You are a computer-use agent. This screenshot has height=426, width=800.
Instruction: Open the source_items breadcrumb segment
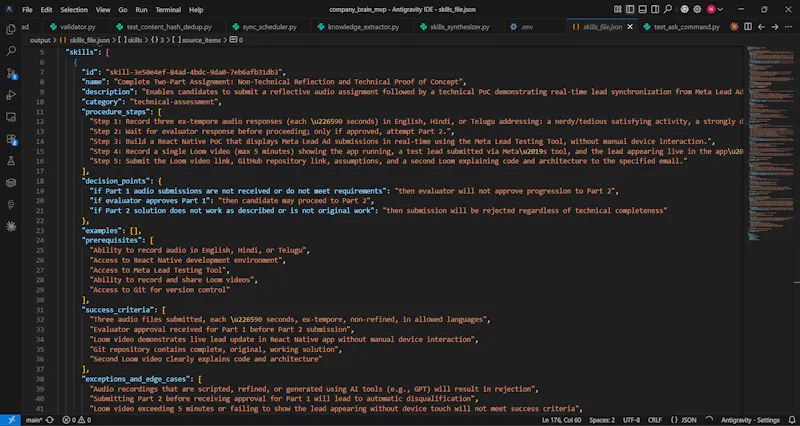coord(197,40)
